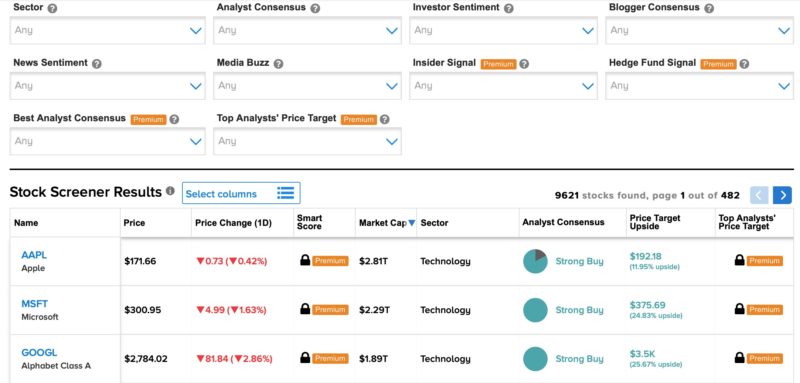Click the Analyst Consensus help icon
The width and height of the screenshot is (800, 383).
point(315,8)
